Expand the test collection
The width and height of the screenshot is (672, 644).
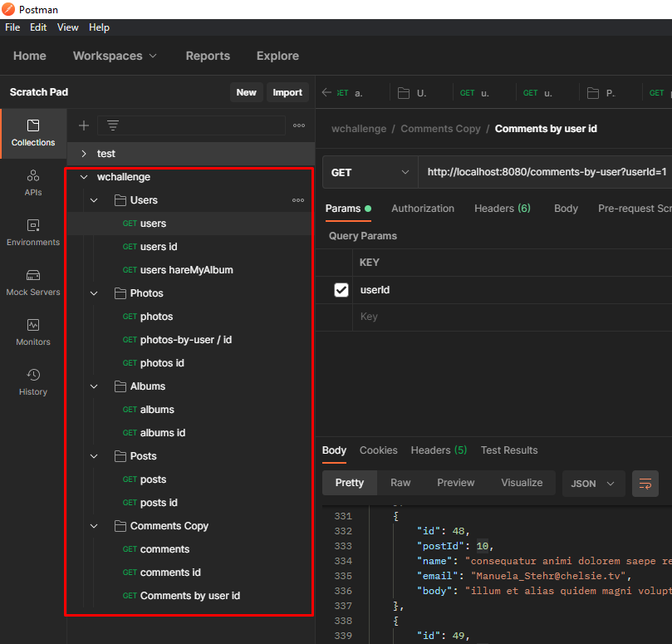(83, 155)
